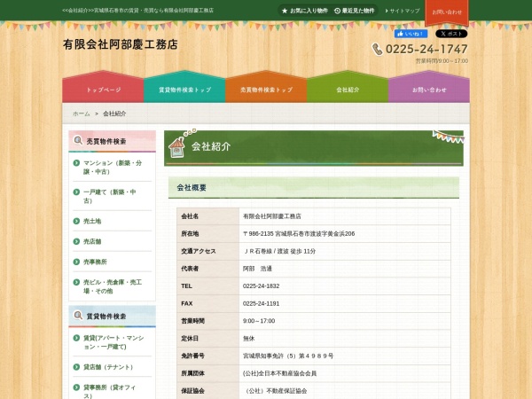532x399 pixels.
Task: Click the phone icon beside 0225-24-1747
Action: [x=377, y=49]
